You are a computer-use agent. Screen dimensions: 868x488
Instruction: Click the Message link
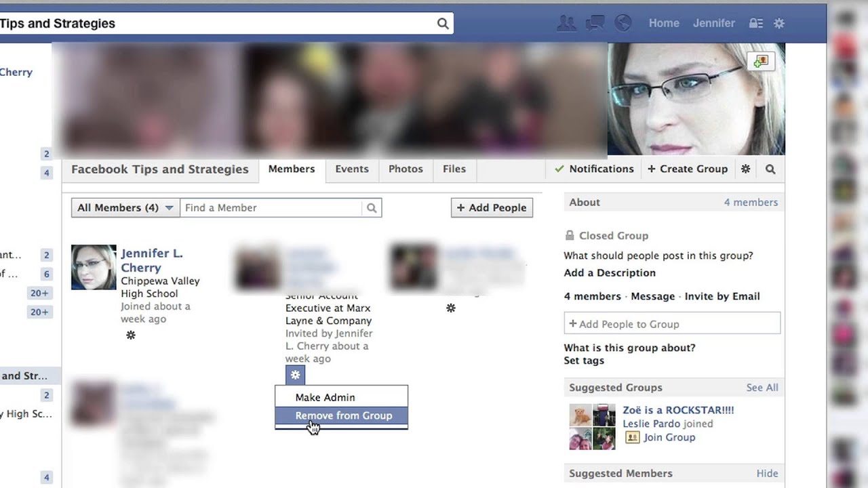tap(653, 297)
